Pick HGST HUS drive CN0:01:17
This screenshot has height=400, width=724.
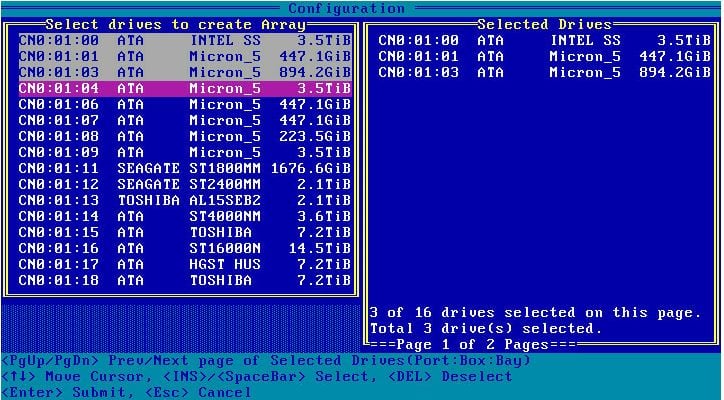point(185,264)
